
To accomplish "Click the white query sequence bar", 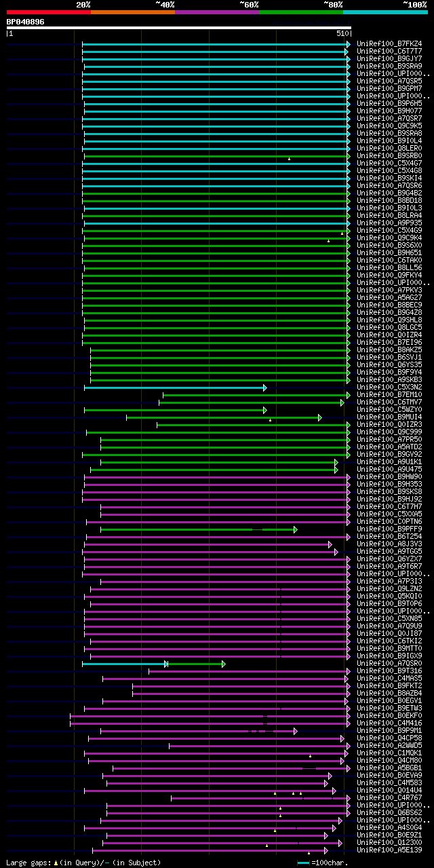I will coord(179,28).
